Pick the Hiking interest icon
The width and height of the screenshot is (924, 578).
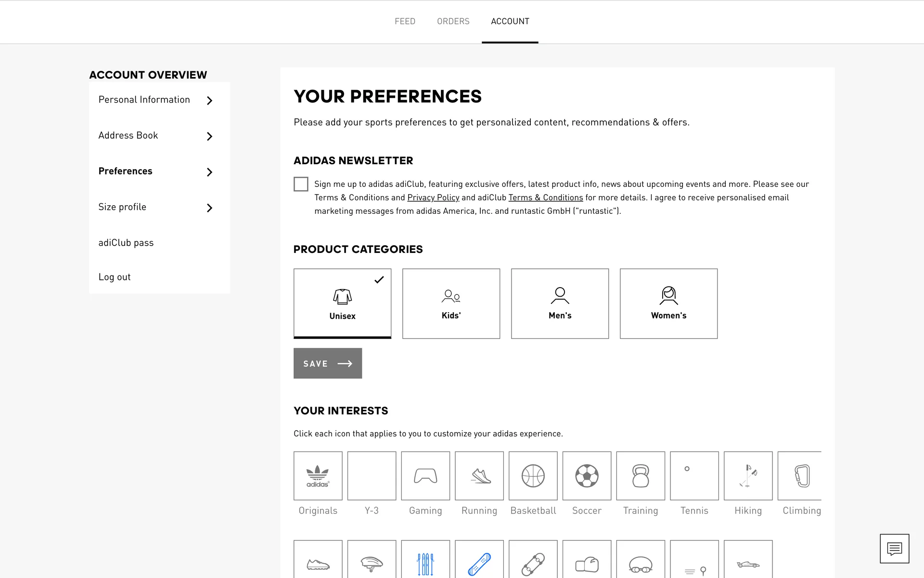[748, 476]
